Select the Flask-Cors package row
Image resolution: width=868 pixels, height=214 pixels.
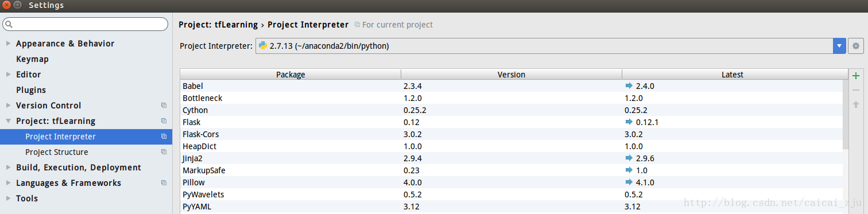[x=511, y=134]
